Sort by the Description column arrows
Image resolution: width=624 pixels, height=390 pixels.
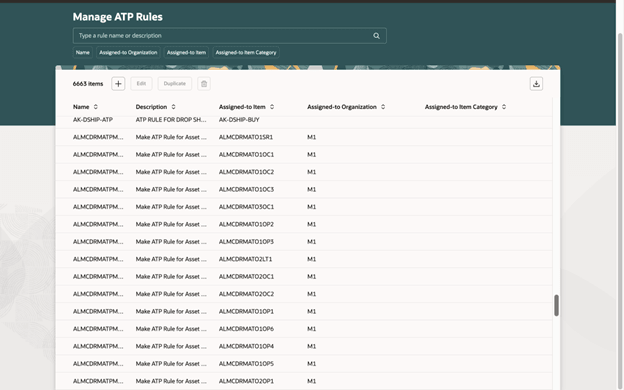[174, 107]
